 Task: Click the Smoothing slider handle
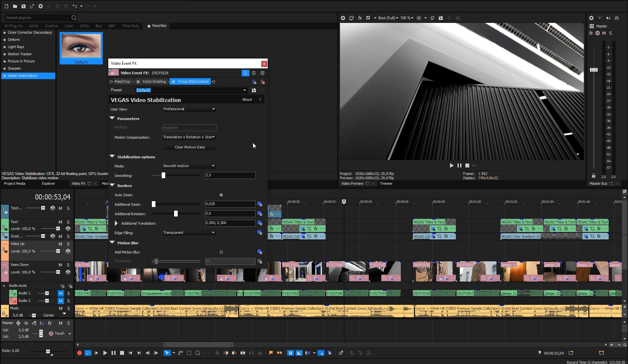point(163,176)
